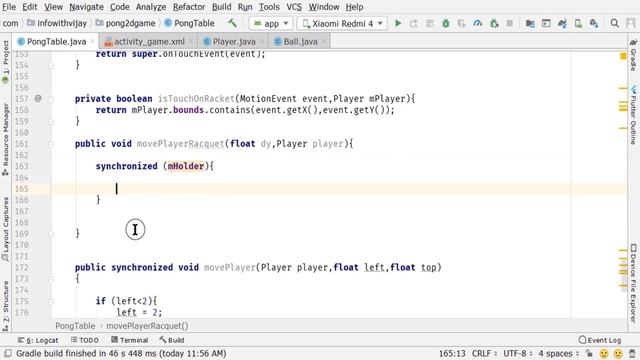The height and width of the screenshot is (360, 640).
Task: Click the mHolder identifier on line 163
Action: [186, 166]
